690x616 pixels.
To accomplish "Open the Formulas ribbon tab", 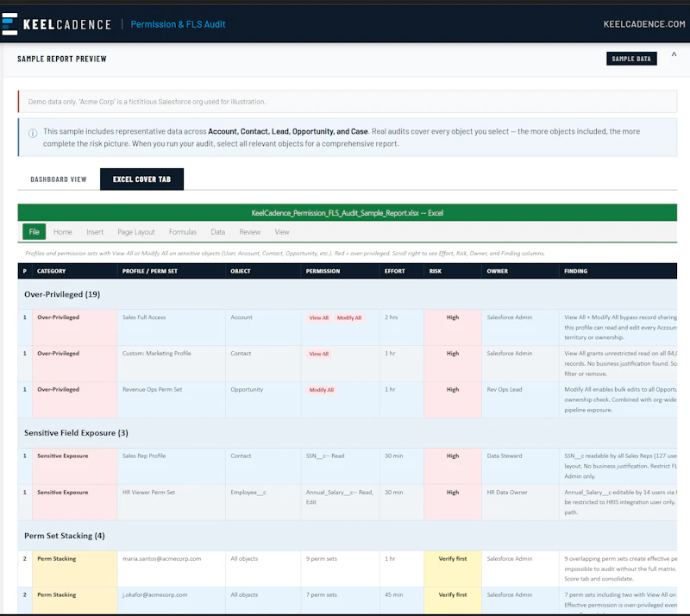I will (183, 231).
